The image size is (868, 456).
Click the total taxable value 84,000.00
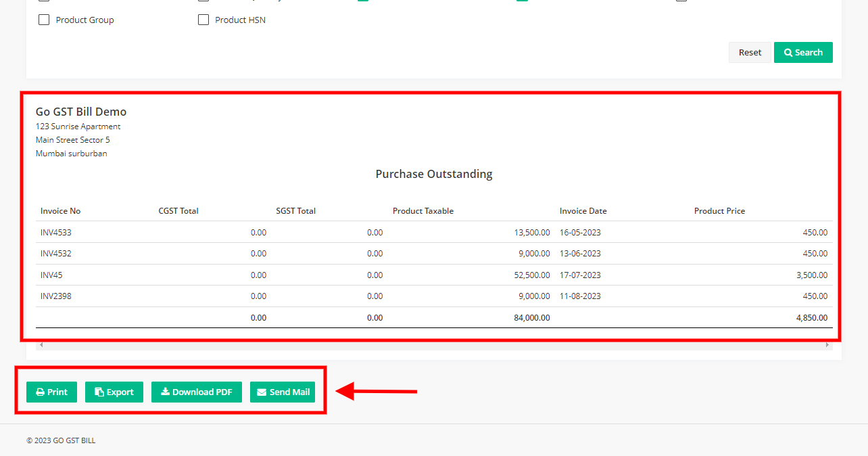pyautogui.click(x=531, y=318)
